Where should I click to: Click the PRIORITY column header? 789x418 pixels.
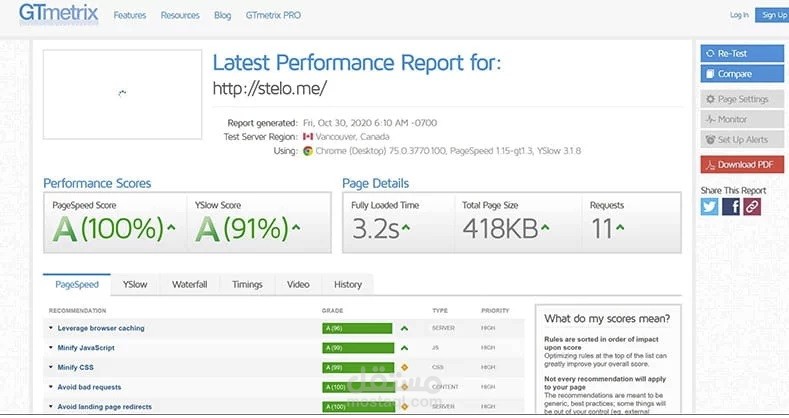[495, 310]
